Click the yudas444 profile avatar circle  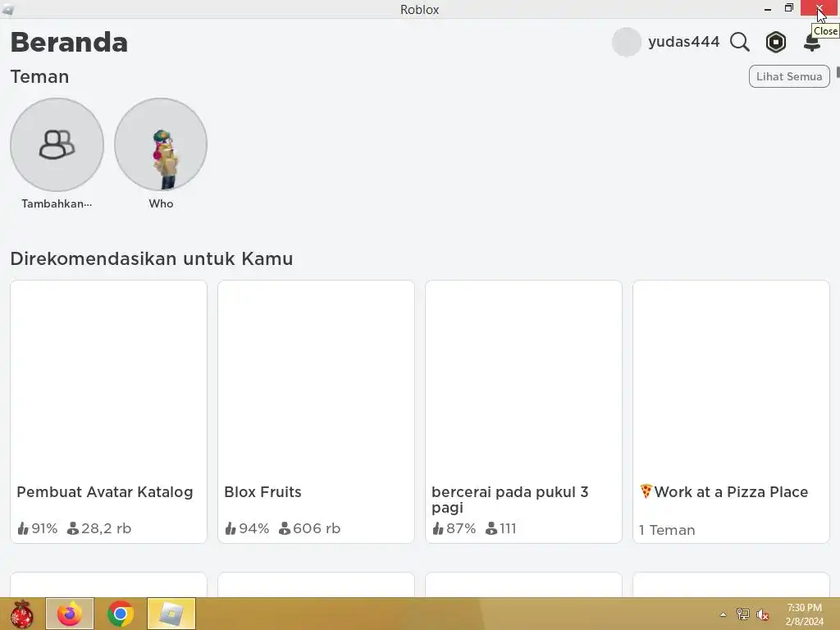626,42
